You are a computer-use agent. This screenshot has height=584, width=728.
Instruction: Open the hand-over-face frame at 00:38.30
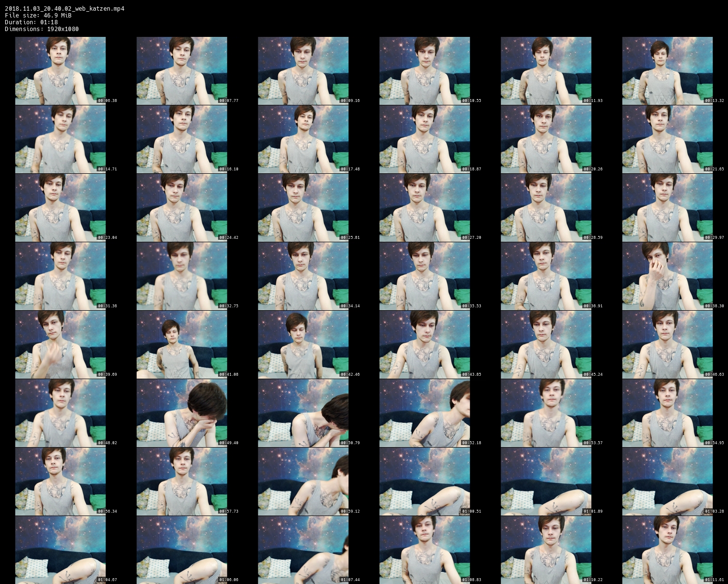[667, 276]
